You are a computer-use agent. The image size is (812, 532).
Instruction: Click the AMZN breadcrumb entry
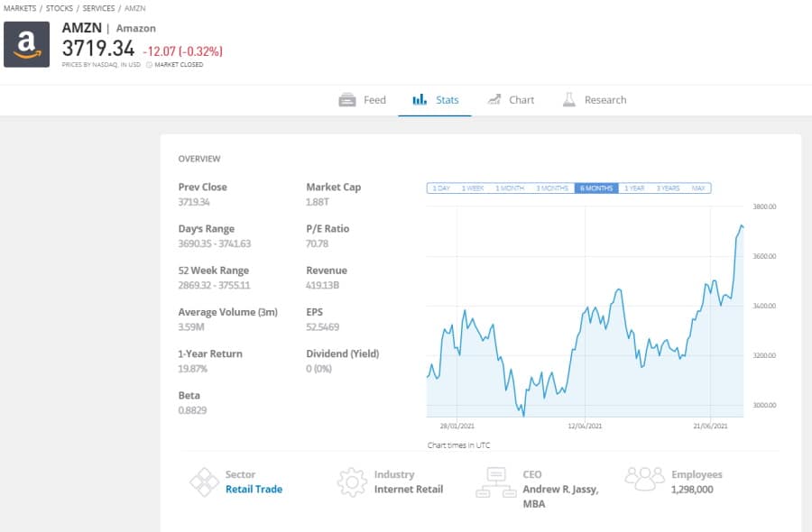(134, 8)
